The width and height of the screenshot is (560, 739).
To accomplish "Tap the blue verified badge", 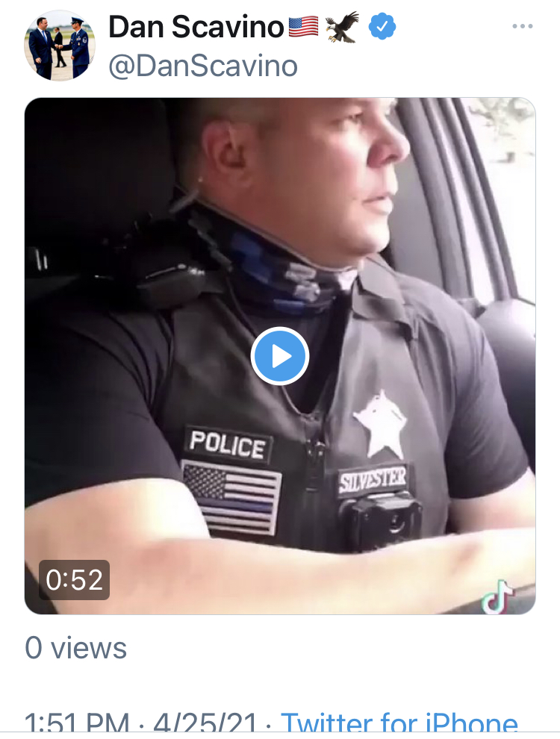I will click(x=382, y=26).
